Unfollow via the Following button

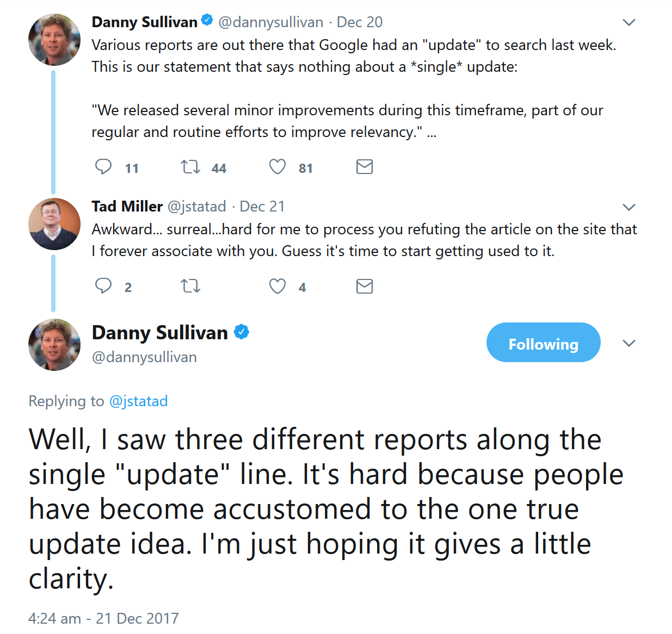[542, 343]
